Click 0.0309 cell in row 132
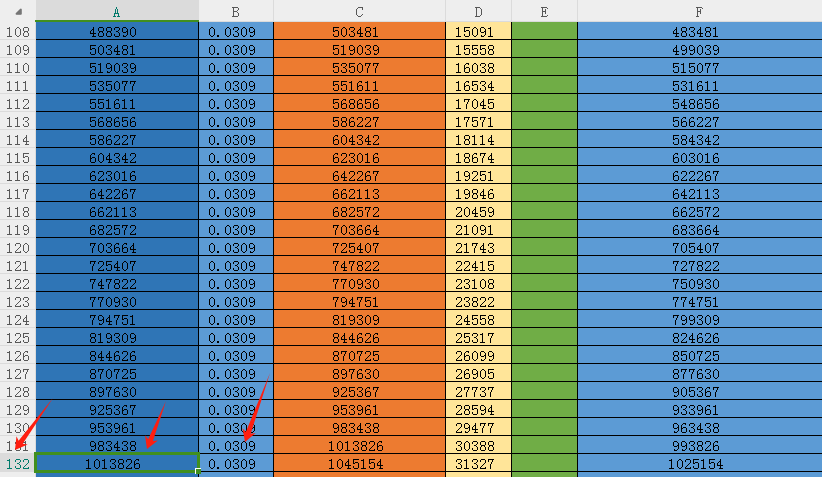This screenshot has width=822, height=477. (x=236, y=464)
